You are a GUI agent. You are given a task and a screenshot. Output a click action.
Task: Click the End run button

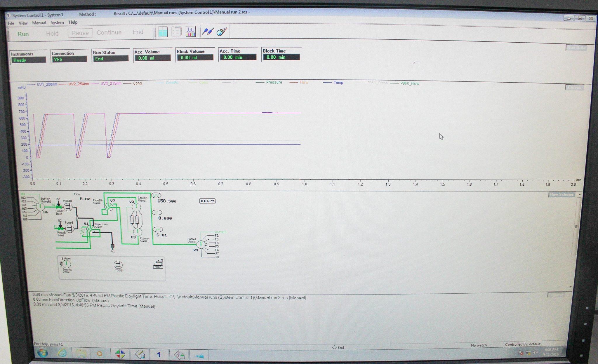(138, 32)
